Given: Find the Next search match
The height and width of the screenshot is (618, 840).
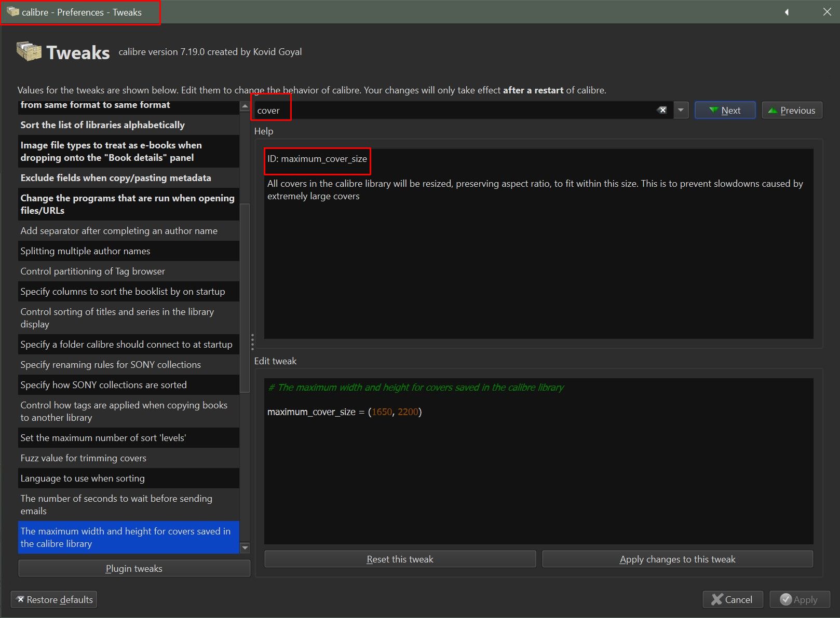Looking at the screenshot, I should click(725, 110).
